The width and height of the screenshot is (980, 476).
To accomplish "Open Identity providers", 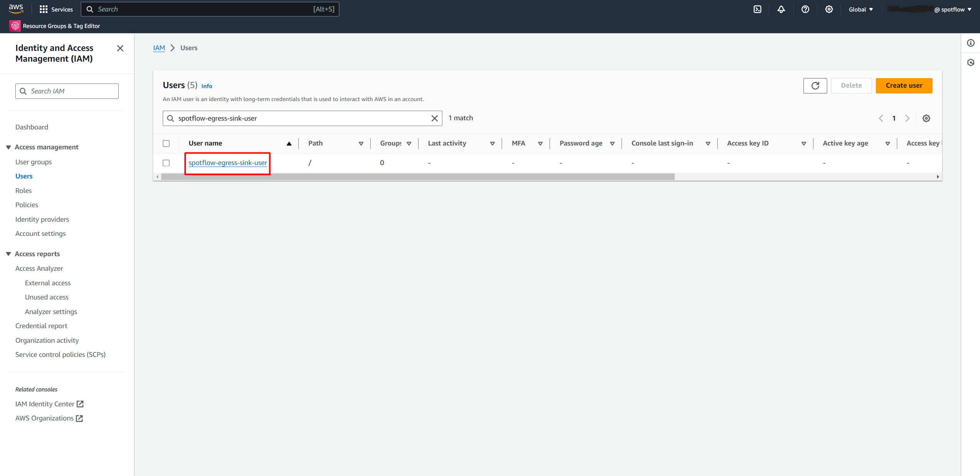I will [42, 219].
